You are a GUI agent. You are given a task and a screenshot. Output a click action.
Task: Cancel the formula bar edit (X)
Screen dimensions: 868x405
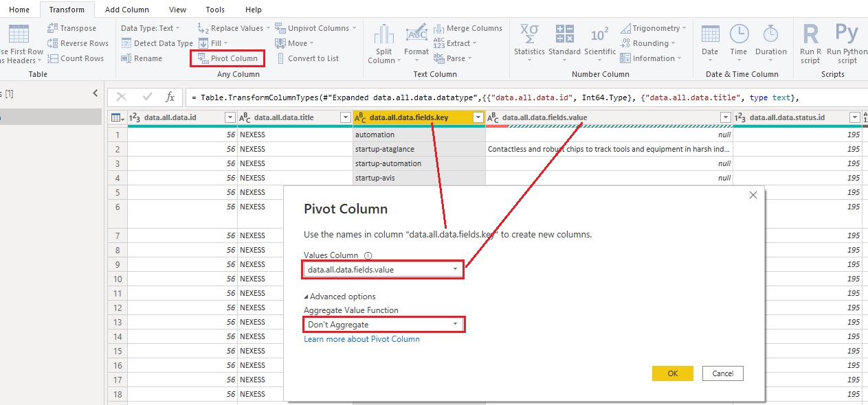pos(122,97)
